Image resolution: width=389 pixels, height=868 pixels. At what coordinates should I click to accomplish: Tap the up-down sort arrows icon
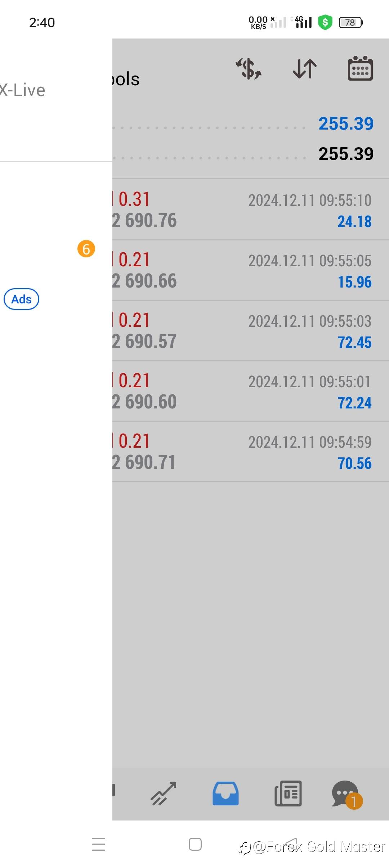(305, 68)
